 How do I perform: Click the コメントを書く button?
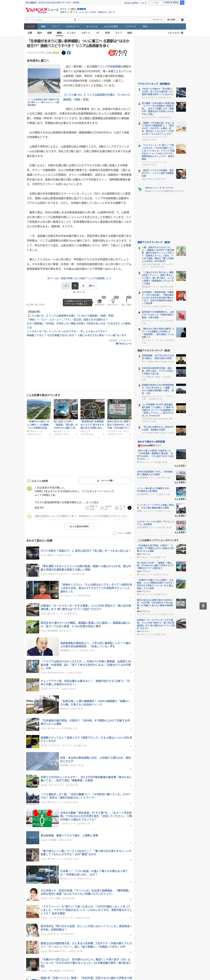tap(105, 481)
